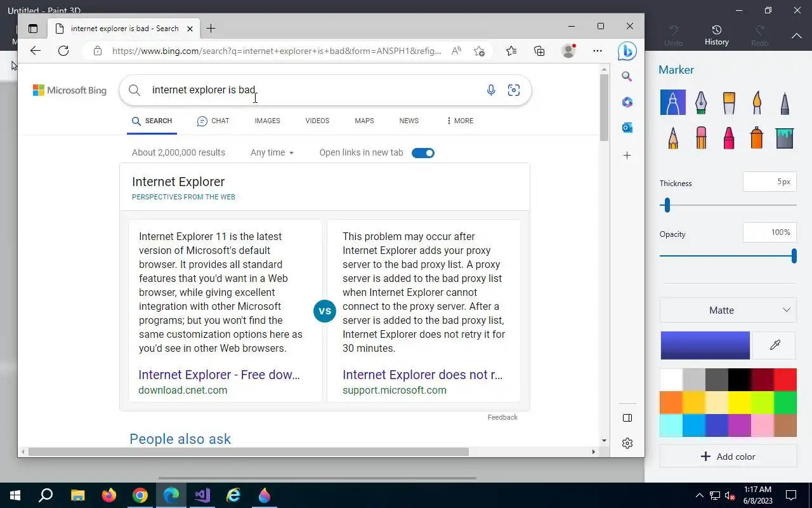Click the Thickness slider handle
812x508 pixels.
point(667,205)
